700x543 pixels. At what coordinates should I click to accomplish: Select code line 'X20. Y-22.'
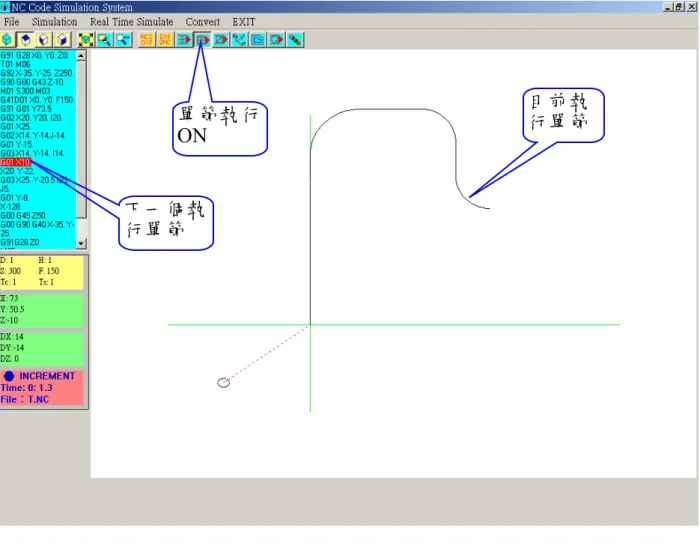click(x=17, y=171)
